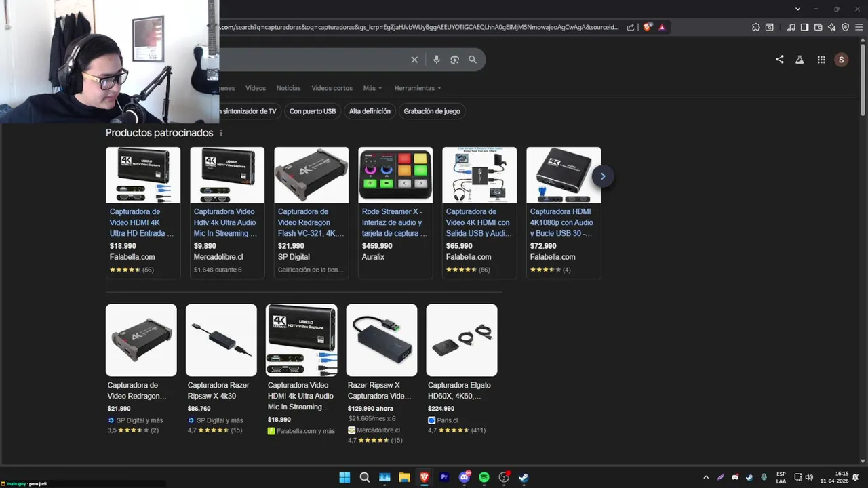This screenshot has width=868, height=488.
Task: Open Capturadora Video Hdtv 4k Mercadolibre link
Action: click(226, 222)
